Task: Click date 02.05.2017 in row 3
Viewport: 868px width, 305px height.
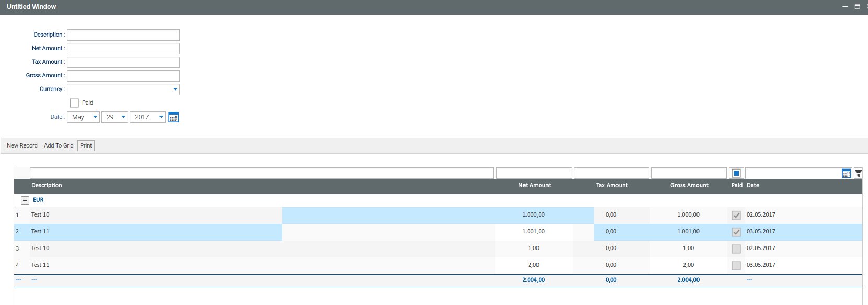Action: [761, 248]
